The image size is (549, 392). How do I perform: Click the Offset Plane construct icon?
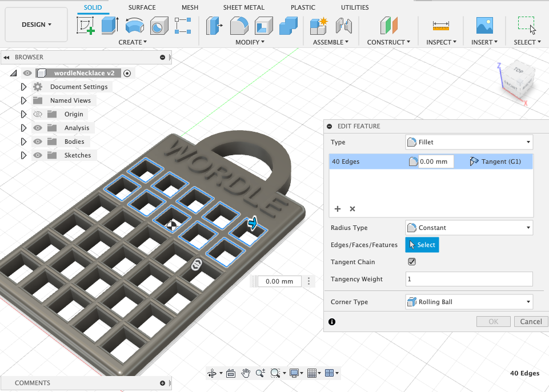tap(388, 26)
